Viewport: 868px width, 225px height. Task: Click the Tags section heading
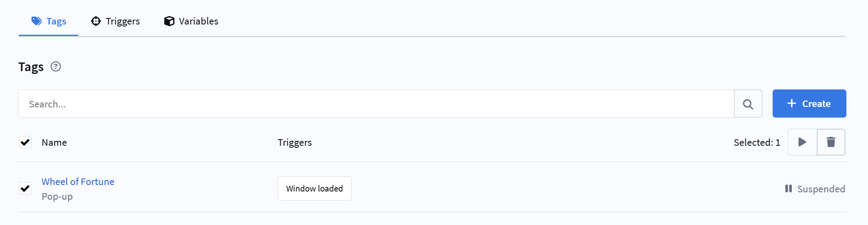pyautogui.click(x=31, y=67)
